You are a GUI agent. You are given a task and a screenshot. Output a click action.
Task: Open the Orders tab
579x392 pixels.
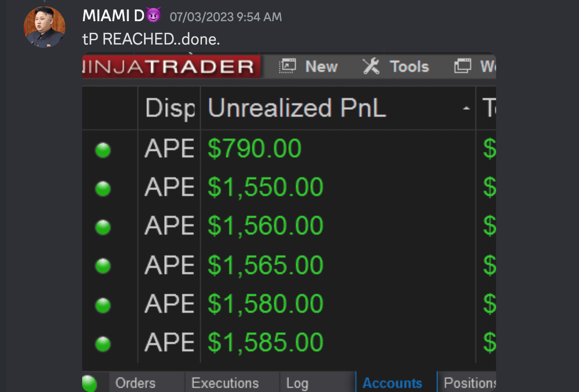[135, 383]
